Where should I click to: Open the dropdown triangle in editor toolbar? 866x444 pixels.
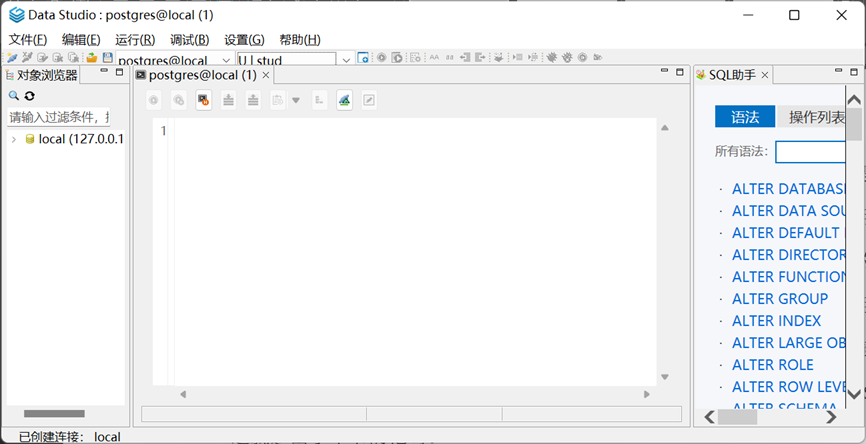point(295,101)
